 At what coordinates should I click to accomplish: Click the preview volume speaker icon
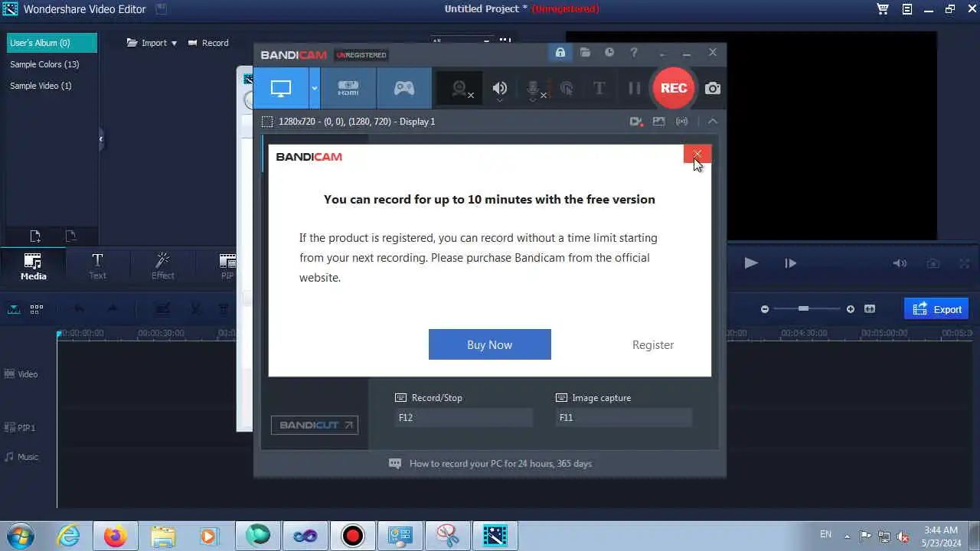(x=900, y=263)
